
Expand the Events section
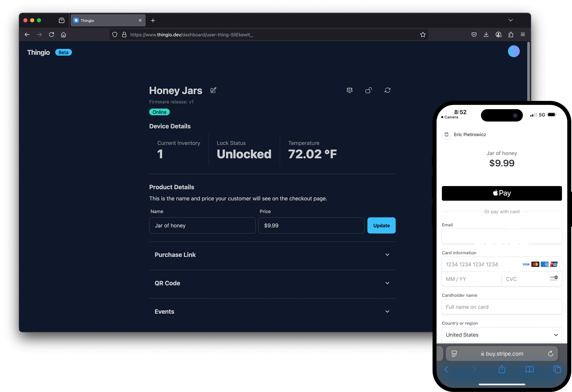click(x=273, y=311)
